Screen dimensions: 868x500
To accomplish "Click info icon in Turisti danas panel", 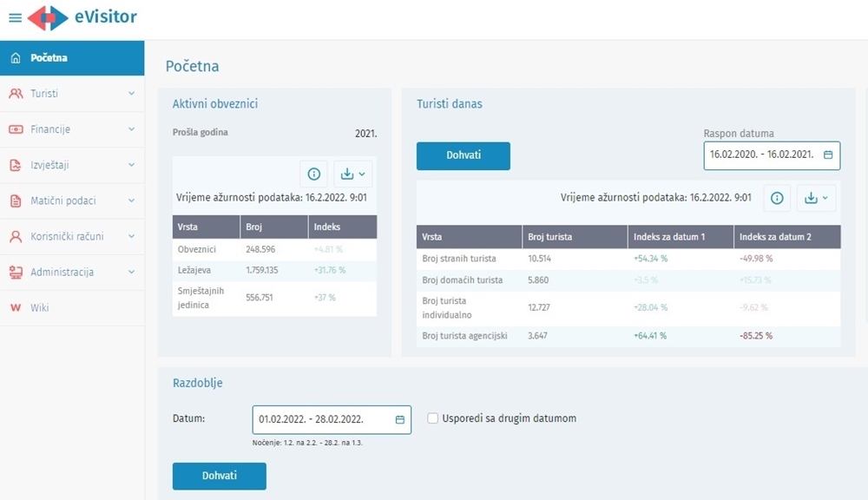I will (777, 199).
